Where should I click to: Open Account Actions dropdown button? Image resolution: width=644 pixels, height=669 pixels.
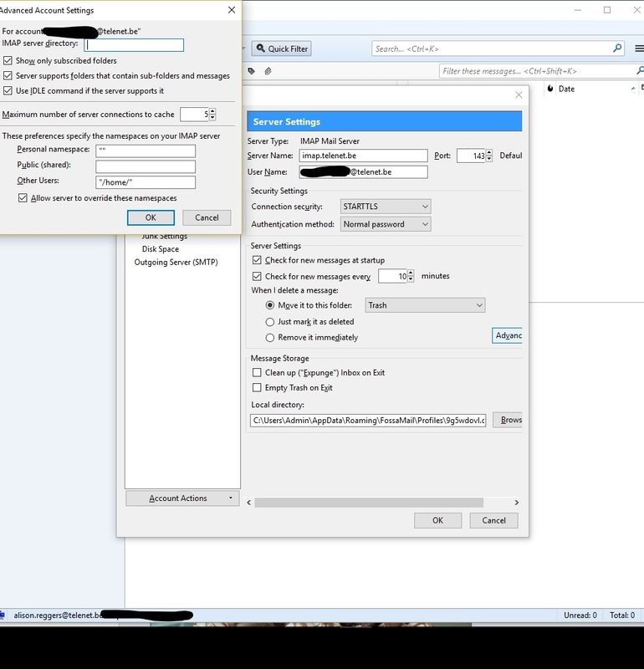pos(182,498)
